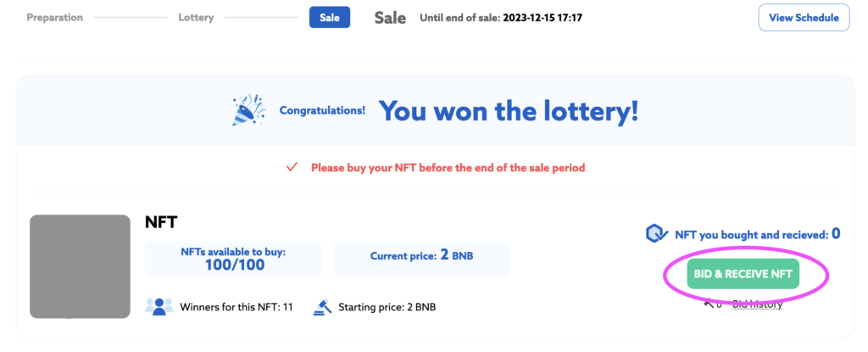The width and height of the screenshot is (868, 352).
Task: Open the gray NFT thumbnail image
Action: click(x=80, y=266)
